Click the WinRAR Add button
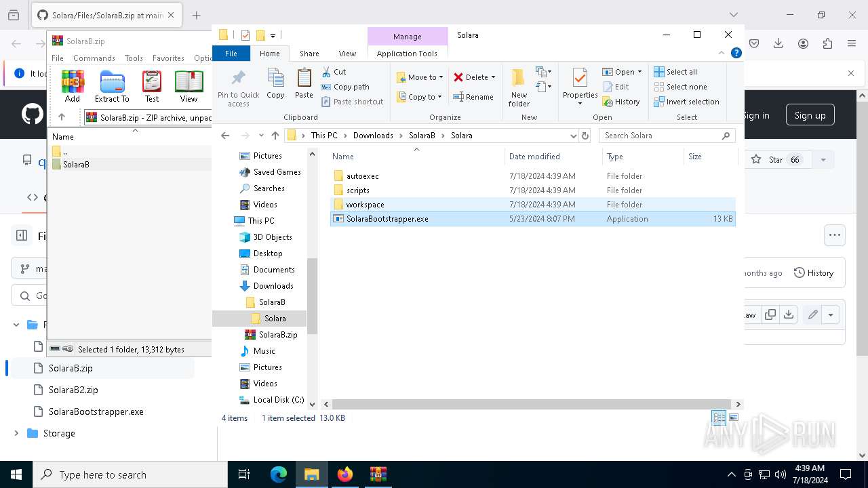 [x=73, y=86]
